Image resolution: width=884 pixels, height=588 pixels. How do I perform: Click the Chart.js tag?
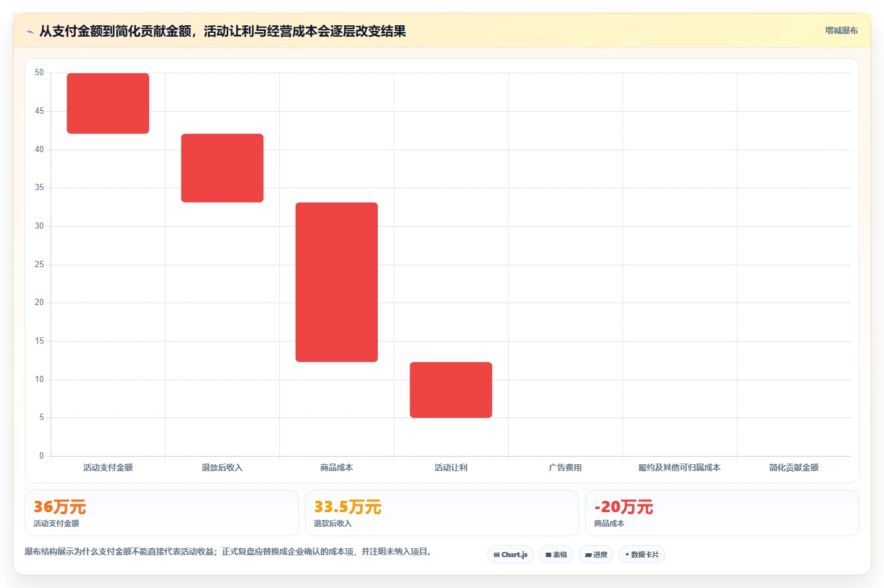click(511, 555)
